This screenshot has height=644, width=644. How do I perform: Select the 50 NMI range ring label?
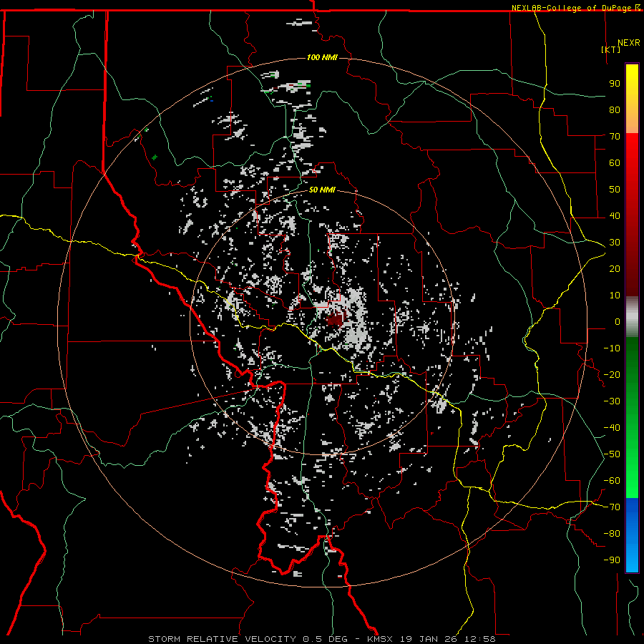(322, 190)
